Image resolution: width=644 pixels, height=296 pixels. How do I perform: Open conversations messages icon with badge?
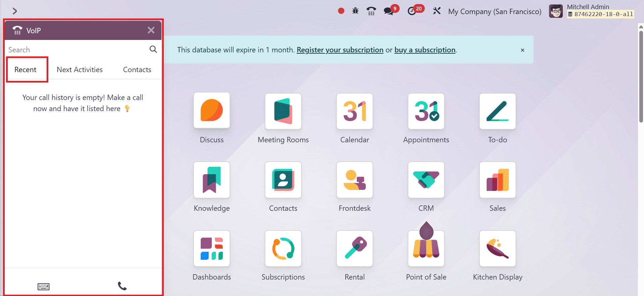(389, 11)
